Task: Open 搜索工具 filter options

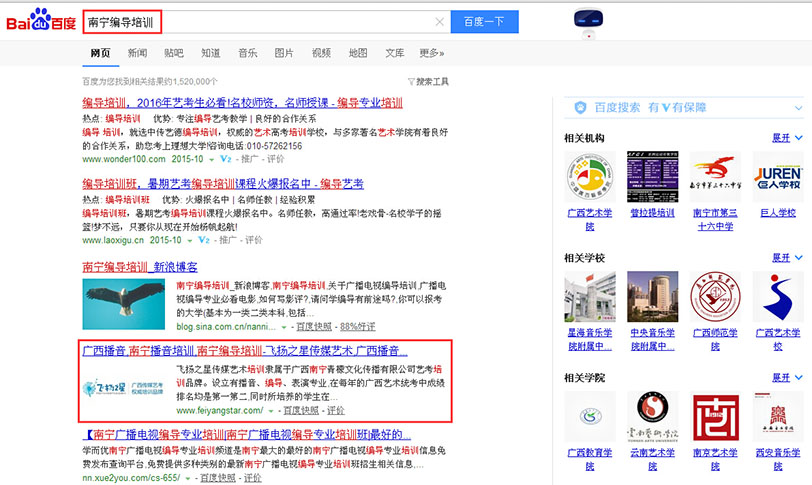Action: point(428,81)
